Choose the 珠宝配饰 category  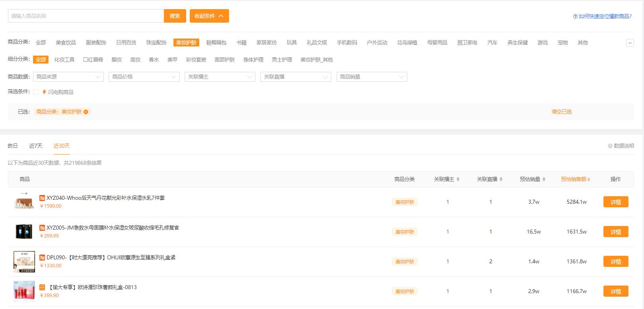pyautogui.click(x=156, y=42)
